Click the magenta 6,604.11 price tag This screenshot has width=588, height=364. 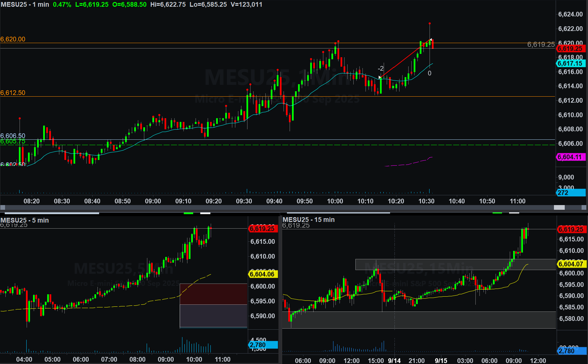point(571,157)
